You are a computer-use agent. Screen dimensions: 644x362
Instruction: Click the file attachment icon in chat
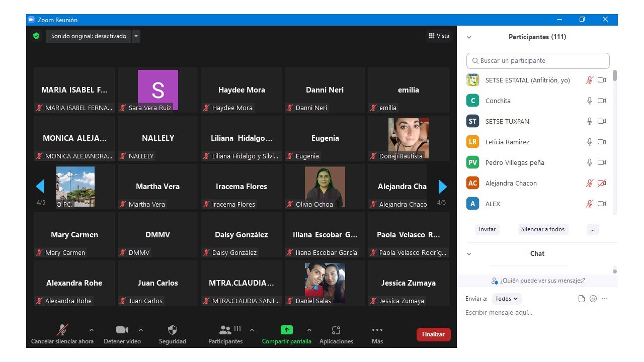582,299
